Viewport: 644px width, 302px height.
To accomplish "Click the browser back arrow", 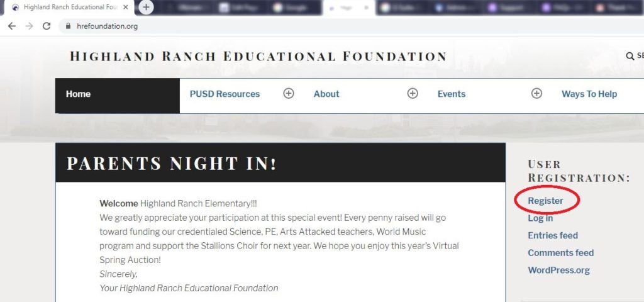I will click(x=12, y=26).
